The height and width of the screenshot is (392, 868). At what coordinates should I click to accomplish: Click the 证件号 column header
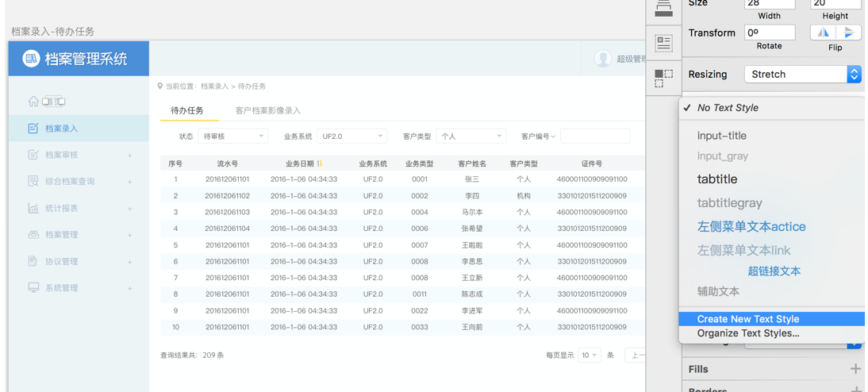click(x=592, y=163)
